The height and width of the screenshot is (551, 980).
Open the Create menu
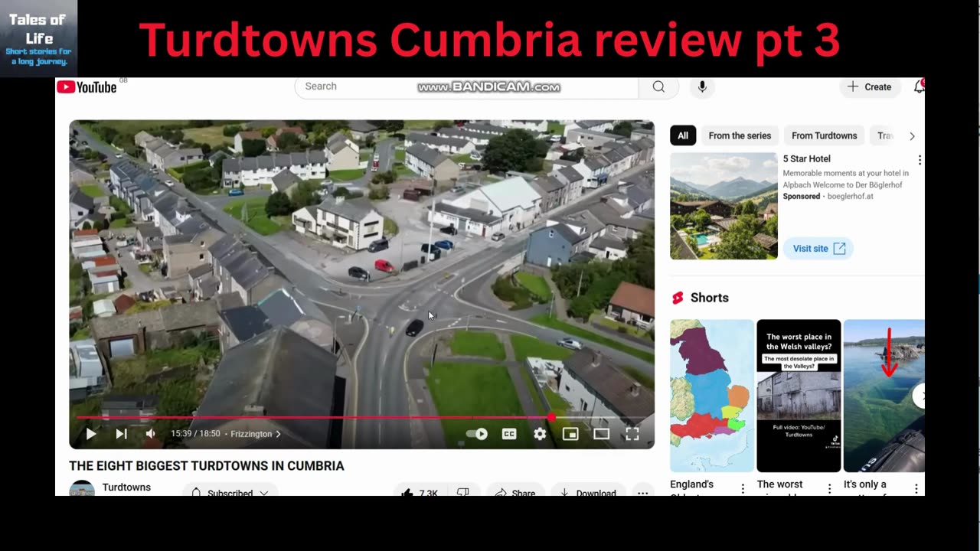[869, 86]
